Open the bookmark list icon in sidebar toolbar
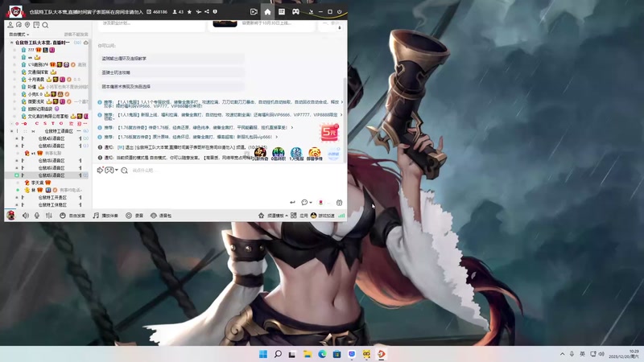This screenshot has height=362, width=644. (36, 25)
